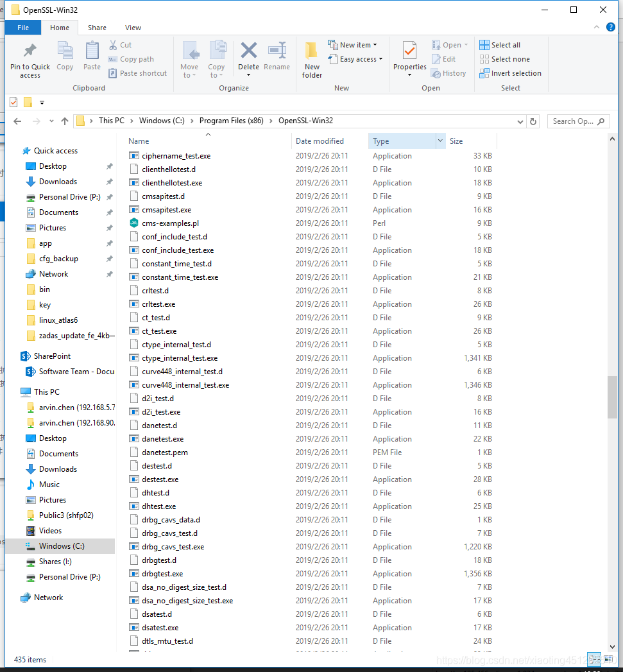Refresh the current folder view

[533, 121]
